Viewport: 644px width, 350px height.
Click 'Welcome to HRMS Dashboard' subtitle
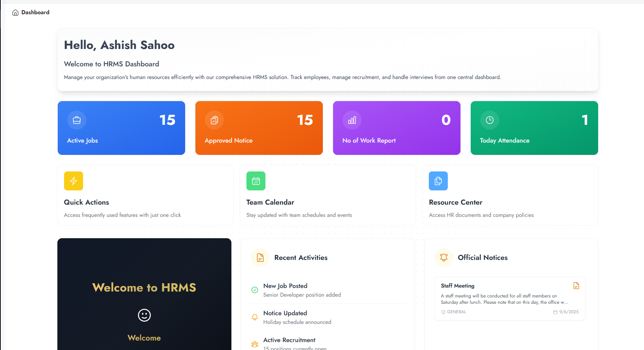(112, 64)
